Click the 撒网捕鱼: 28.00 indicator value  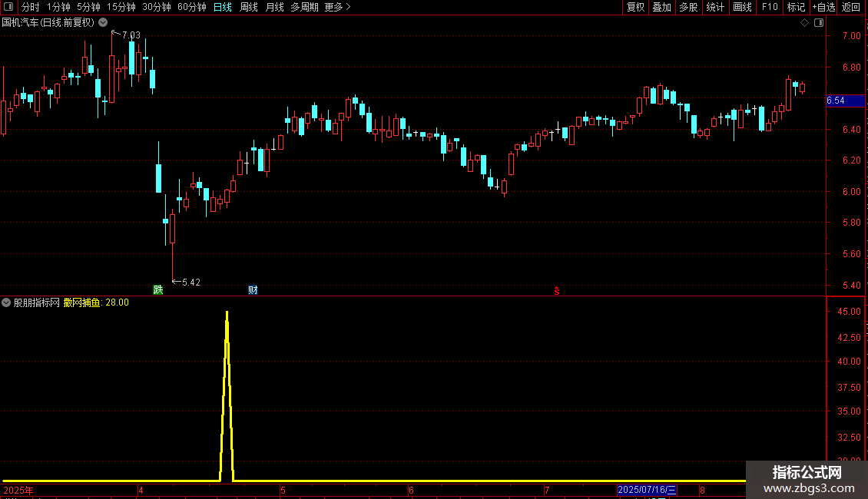(96, 302)
